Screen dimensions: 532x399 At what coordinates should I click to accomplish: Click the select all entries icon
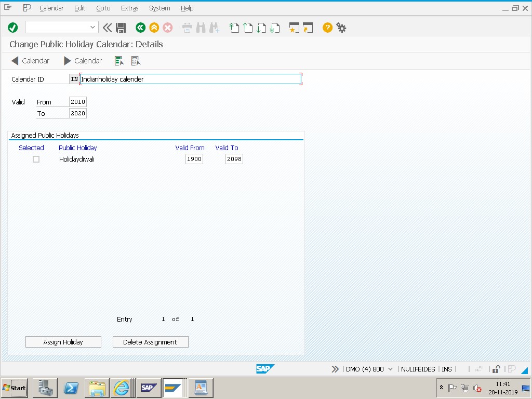119,61
